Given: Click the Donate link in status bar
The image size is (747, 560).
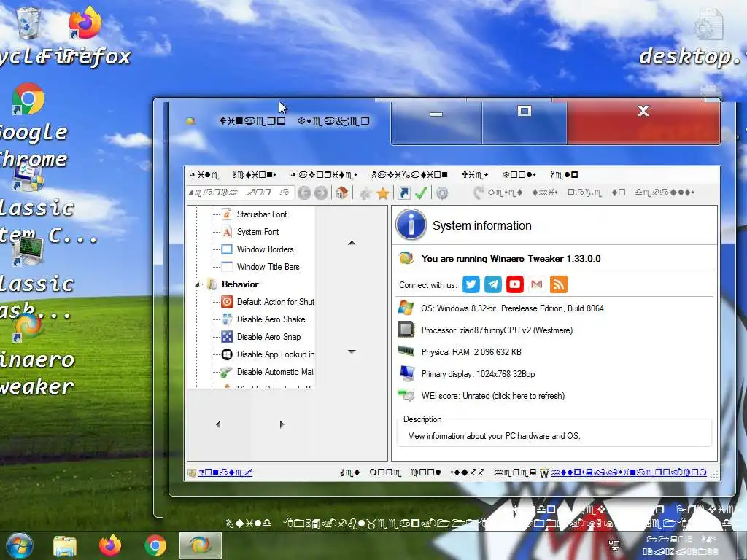Looking at the screenshot, I should pos(225,472).
